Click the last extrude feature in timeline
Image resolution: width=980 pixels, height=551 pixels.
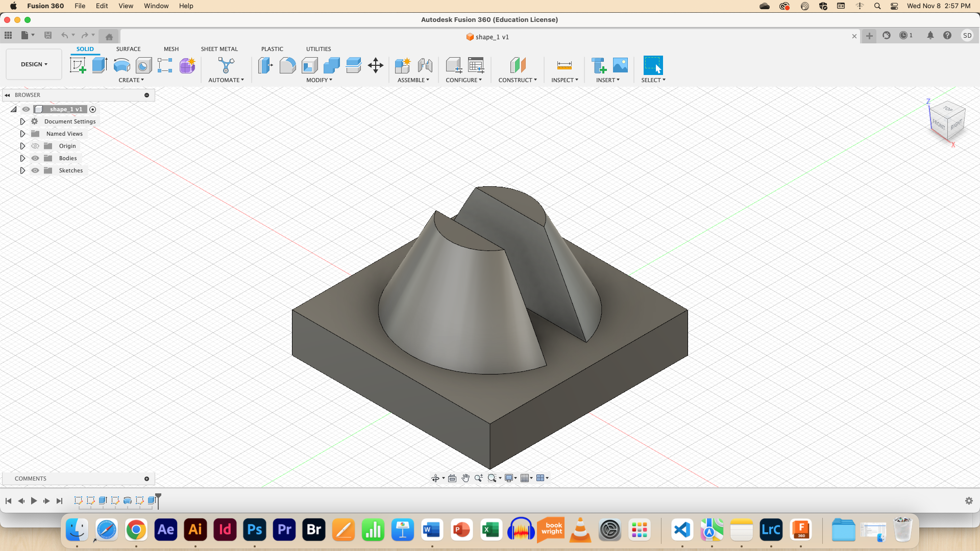pyautogui.click(x=152, y=500)
